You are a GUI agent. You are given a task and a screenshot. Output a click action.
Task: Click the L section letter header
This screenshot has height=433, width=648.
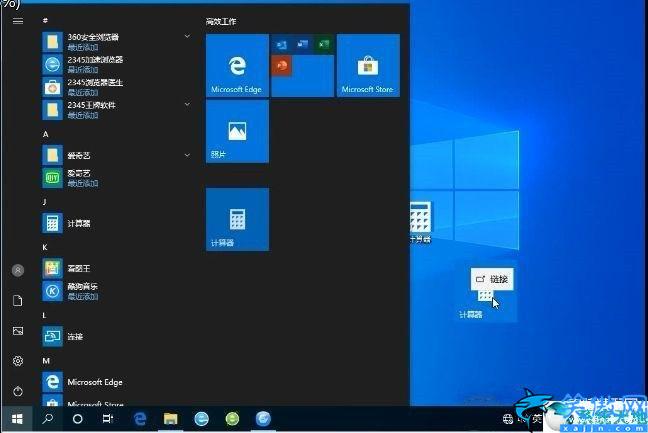(44, 315)
